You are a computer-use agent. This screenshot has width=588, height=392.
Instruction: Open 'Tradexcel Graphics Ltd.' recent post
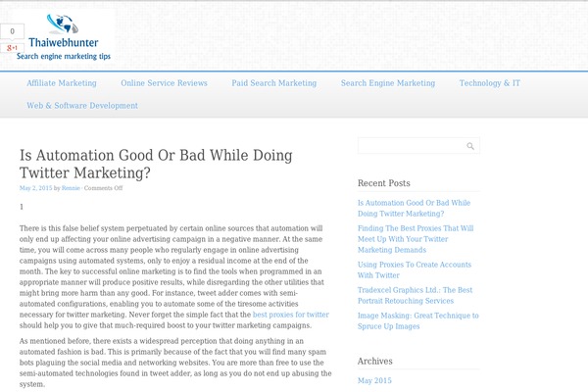pyautogui.click(x=415, y=295)
